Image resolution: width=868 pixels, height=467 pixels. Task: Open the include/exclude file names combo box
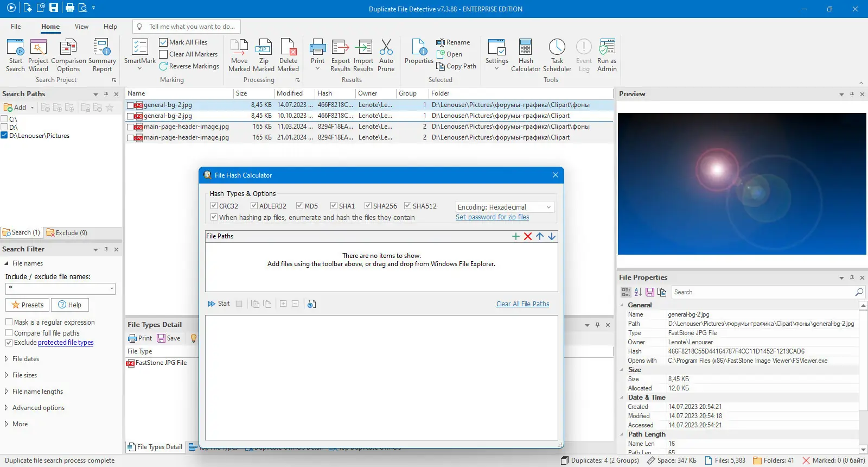(60, 288)
